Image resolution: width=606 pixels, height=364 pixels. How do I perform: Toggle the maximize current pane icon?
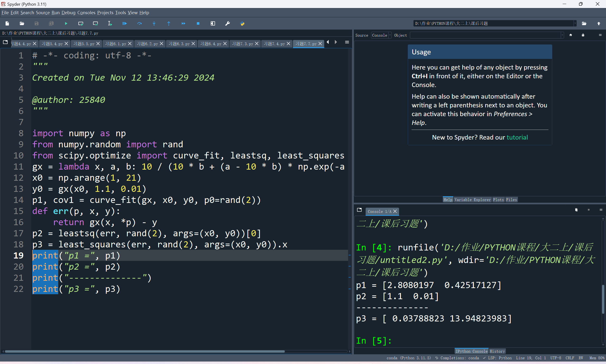tap(213, 24)
